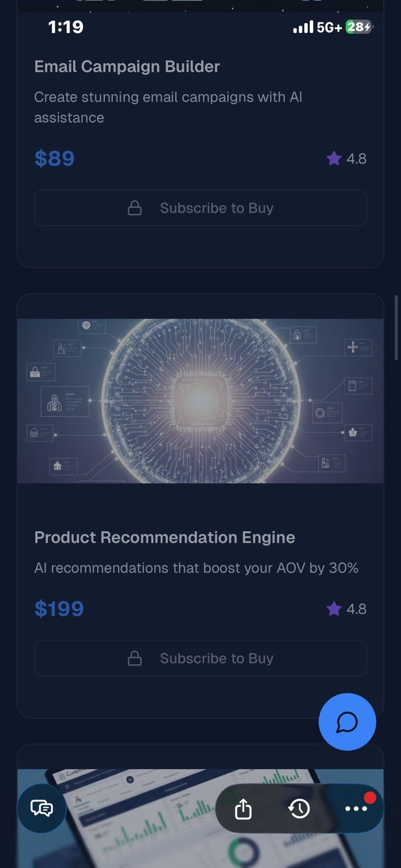Click the star icon on Product Recommendation Engine
The width and height of the screenshot is (401, 868).
pyautogui.click(x=334, y=609)
